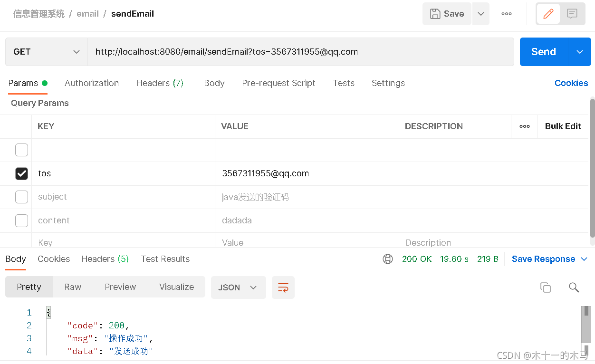Expand the Save Response dropdown
This screenshot has width=595, height=364.
[x=584, y=259]
